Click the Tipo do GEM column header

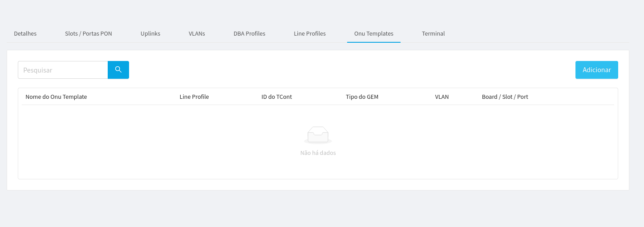[x=362, y=97]
